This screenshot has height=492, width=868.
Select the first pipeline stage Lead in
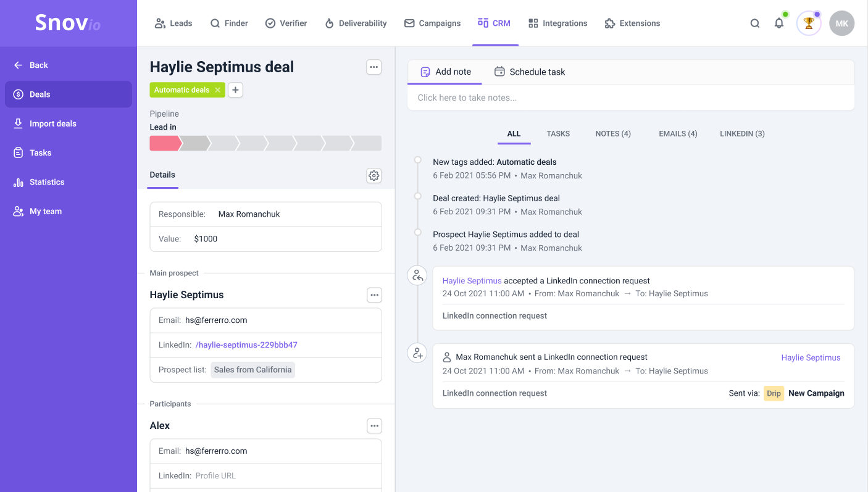coord(165,143)
